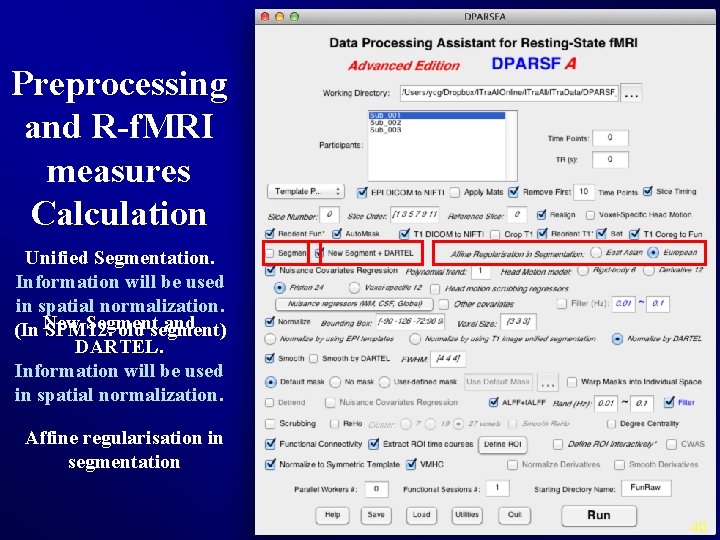
Task: Browse for working directory with ellipsis button
Action: 631,93
